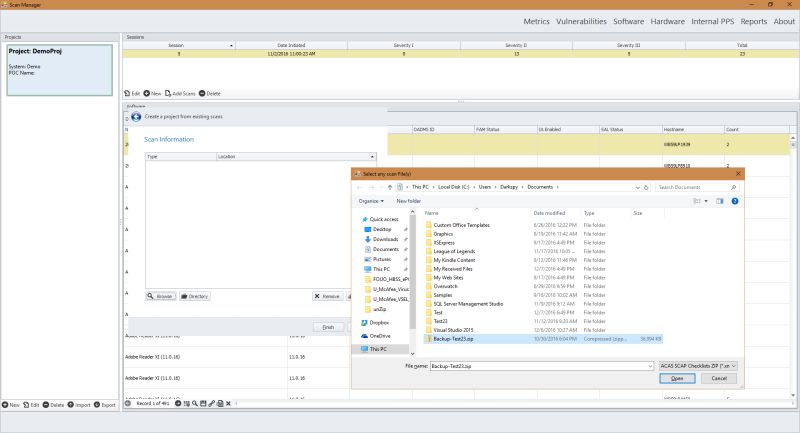
Task: Select the League of Legends folder
Action: coord(451,251)
